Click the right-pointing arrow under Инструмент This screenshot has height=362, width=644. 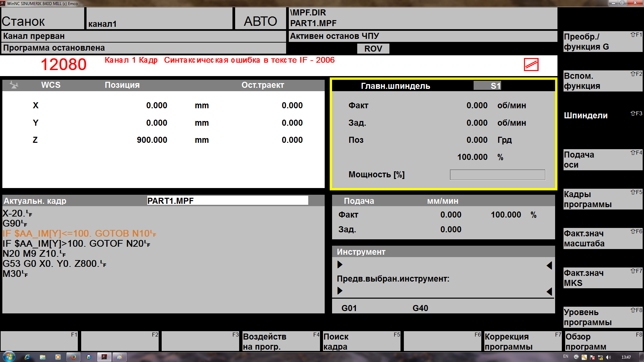(340, 265)
